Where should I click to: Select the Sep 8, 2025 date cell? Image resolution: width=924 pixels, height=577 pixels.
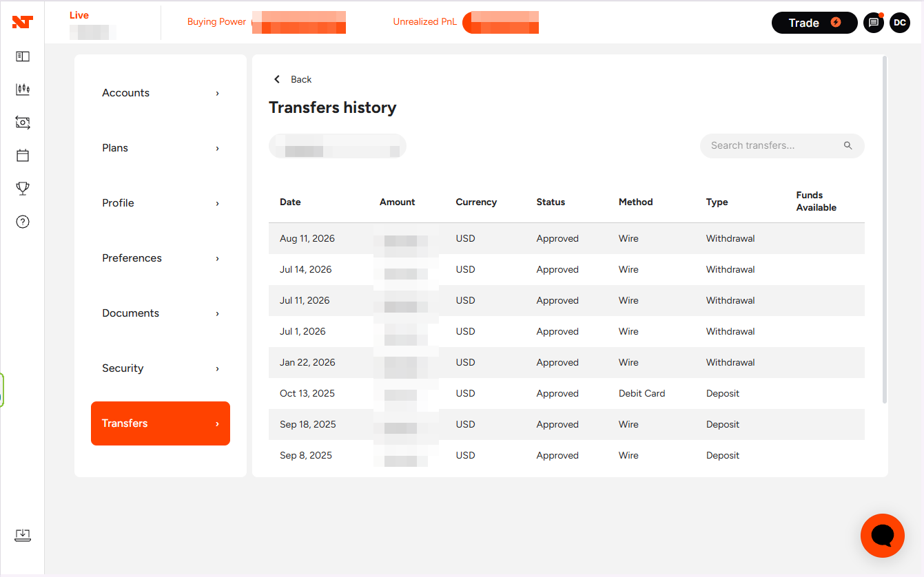click(x=306, y=455)
